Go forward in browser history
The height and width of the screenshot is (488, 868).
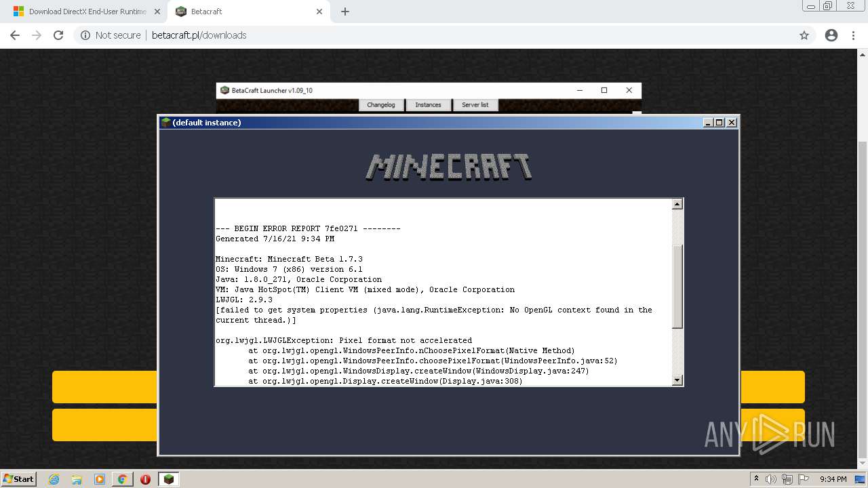coord(37,35)
